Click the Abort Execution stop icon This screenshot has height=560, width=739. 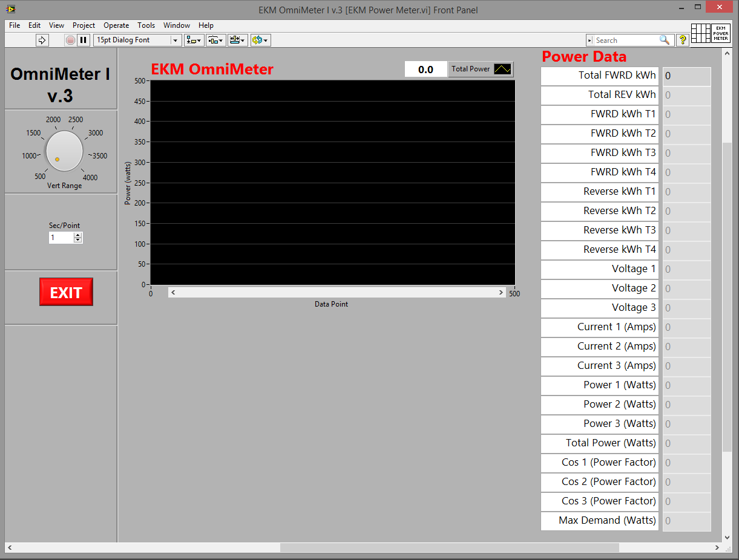70,40
